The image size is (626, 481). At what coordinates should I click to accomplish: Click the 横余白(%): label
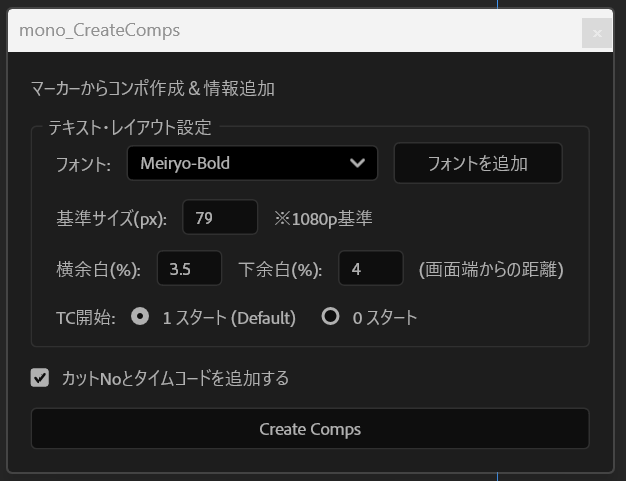[98, 269]
